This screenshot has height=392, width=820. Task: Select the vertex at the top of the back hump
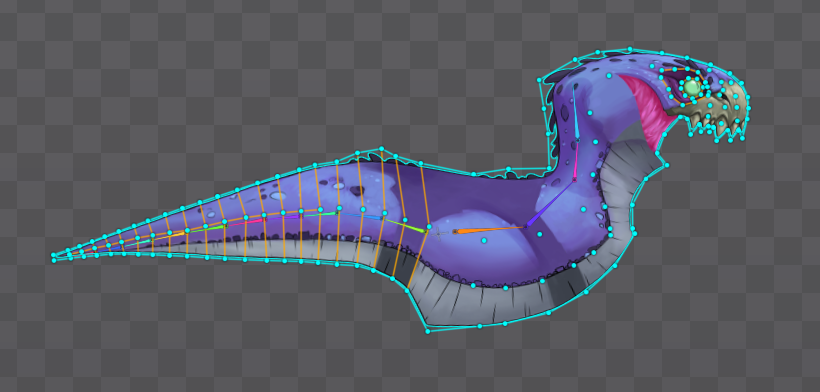[381, 149]
